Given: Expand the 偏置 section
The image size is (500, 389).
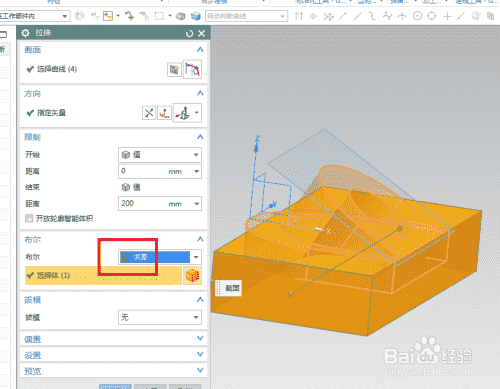Looking at the screenshot, I should click(200, 338).
